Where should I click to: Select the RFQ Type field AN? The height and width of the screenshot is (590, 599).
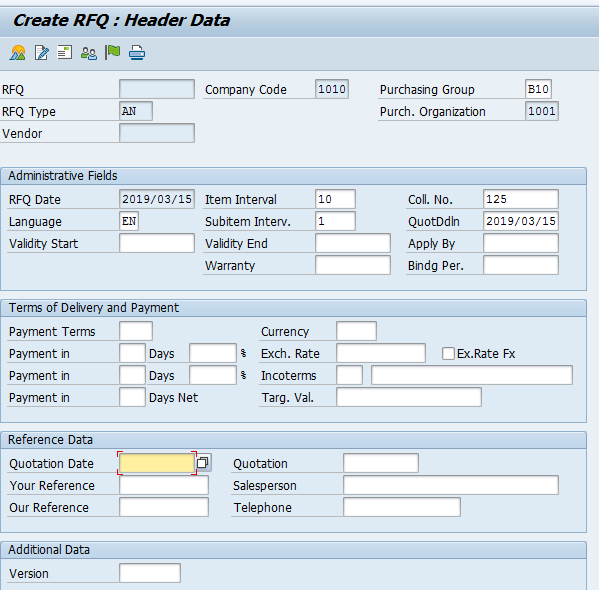coord(136,111)
